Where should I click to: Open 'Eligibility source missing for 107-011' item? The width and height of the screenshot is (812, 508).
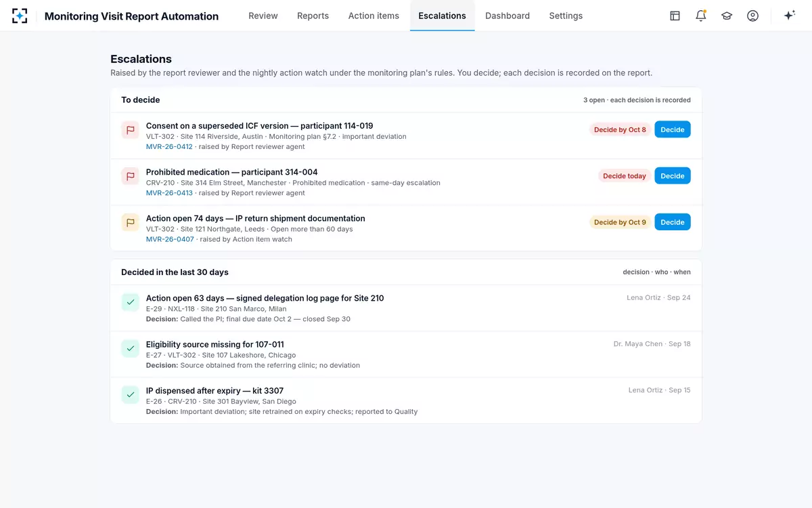pos(215,344)
